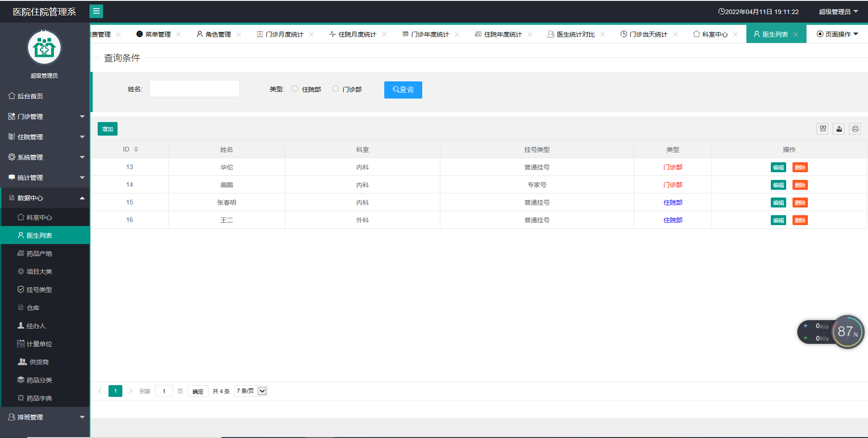Image resolution: width=868 pixels, height=438 pixels.
Task: Select 医生列表 in sidebar submenu
Action: pyautogui.click(x=45, y=235)
